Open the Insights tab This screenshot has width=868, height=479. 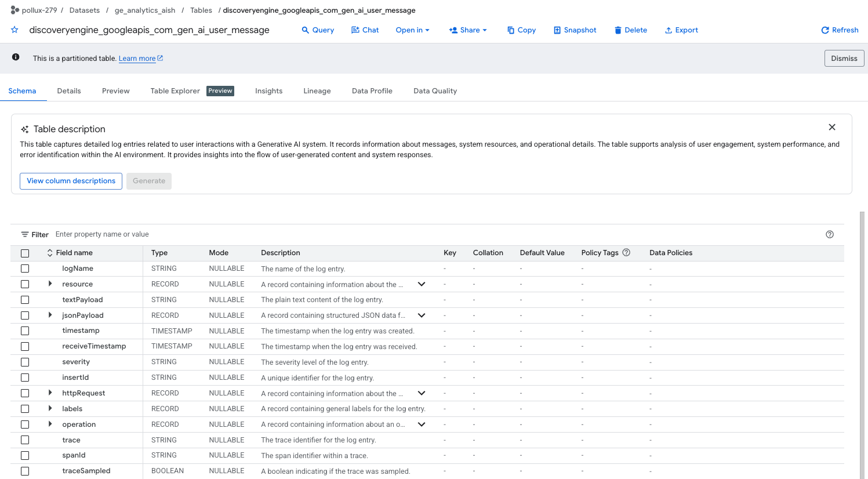coord(269,91)
